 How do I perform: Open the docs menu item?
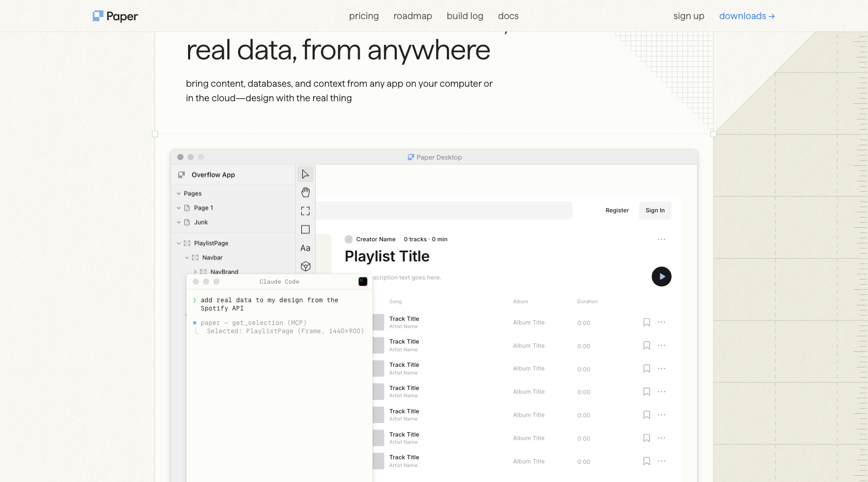[508, 16]
